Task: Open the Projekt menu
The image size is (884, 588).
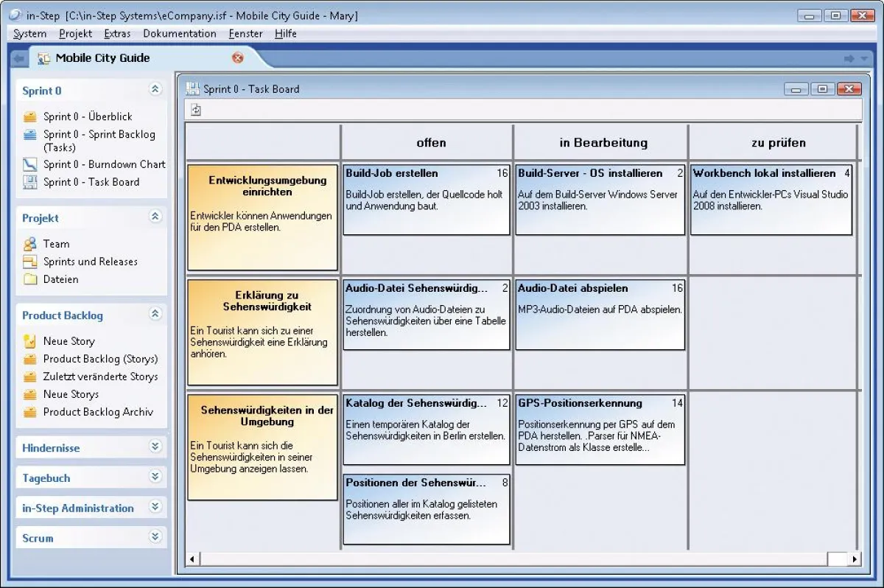Action: tap(74, 33)
